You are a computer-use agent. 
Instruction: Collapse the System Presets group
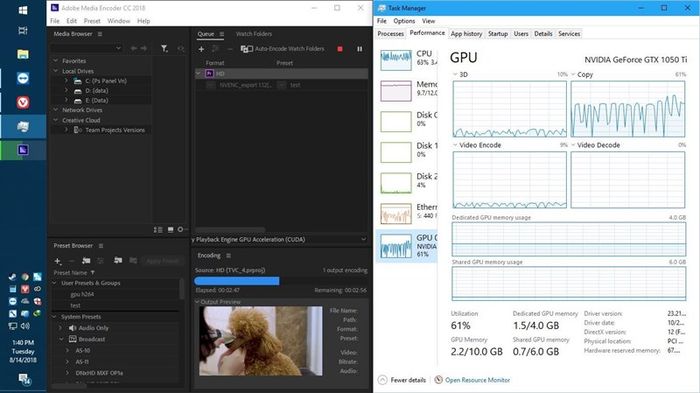point(55,317)
